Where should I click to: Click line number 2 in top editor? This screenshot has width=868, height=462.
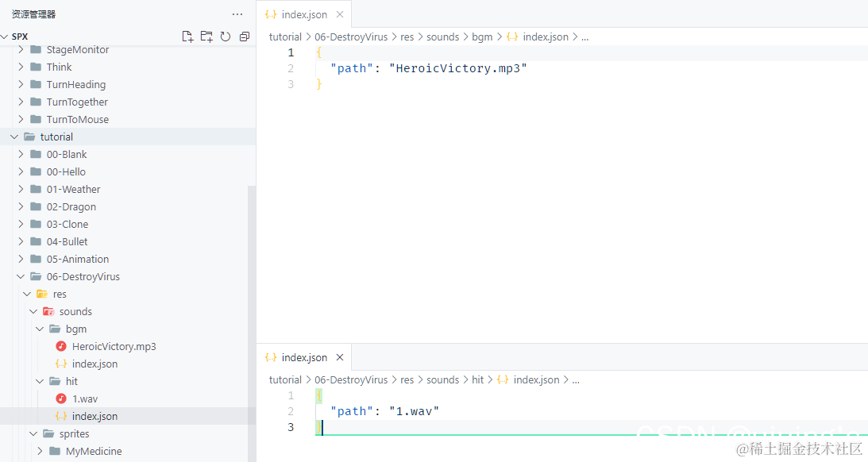291,68
